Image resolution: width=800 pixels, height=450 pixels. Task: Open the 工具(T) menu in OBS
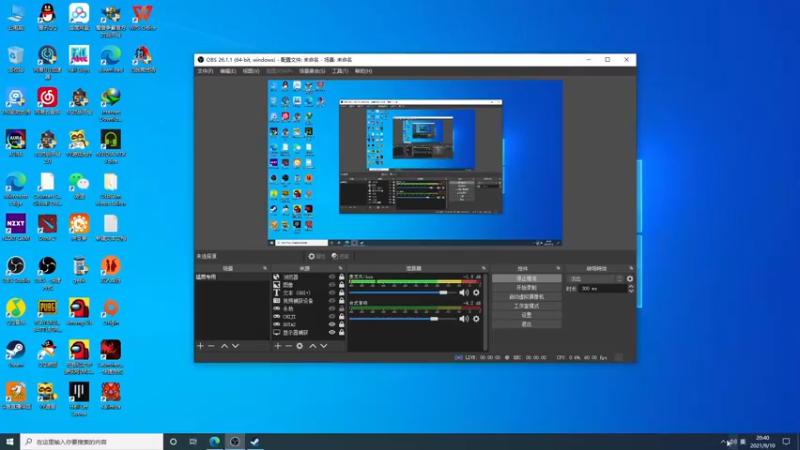click(x=340, y=71)
